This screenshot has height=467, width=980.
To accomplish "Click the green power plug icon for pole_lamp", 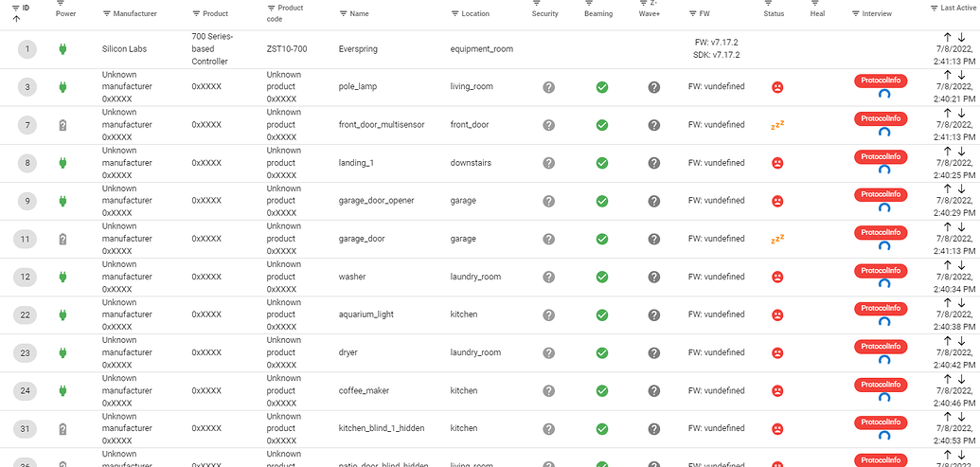I will (63, 87).
